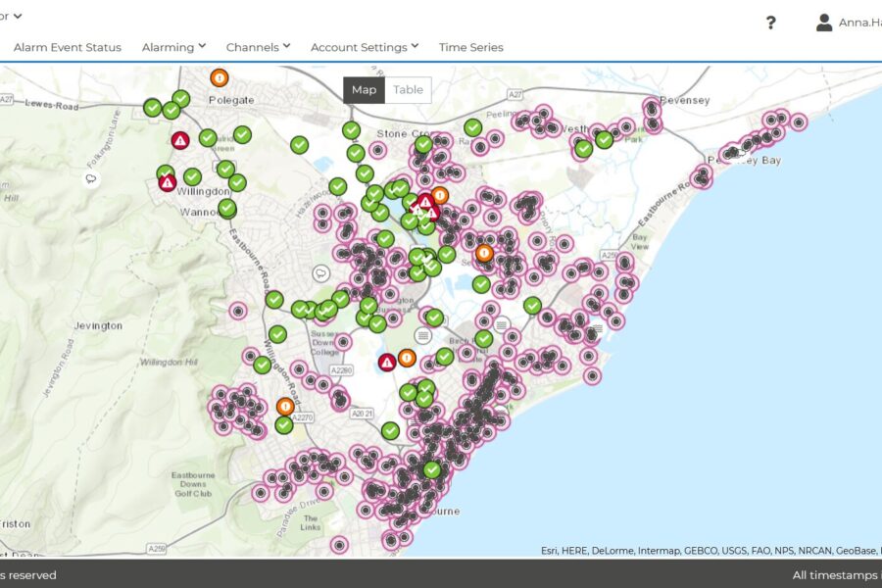Select the orange warning marker above Polegate
This screenshot has width=882, height=588.
(x=220, y=77)
